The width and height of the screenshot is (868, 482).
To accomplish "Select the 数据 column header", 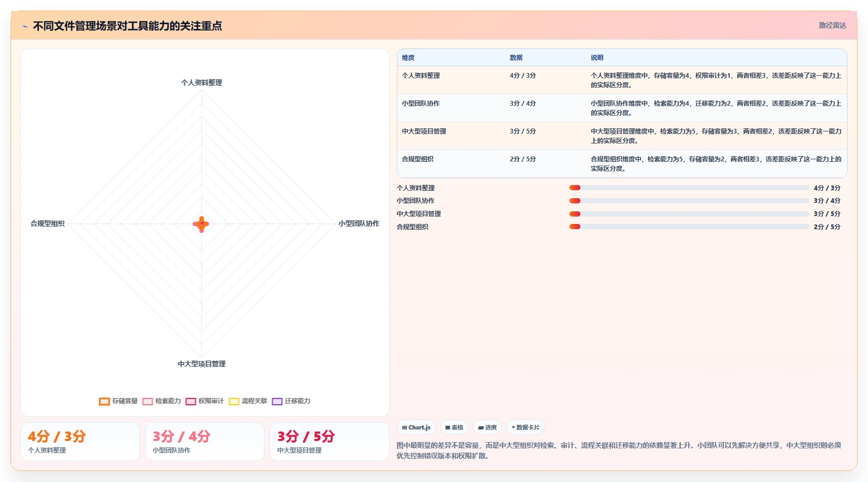I will tap(516, 58).
